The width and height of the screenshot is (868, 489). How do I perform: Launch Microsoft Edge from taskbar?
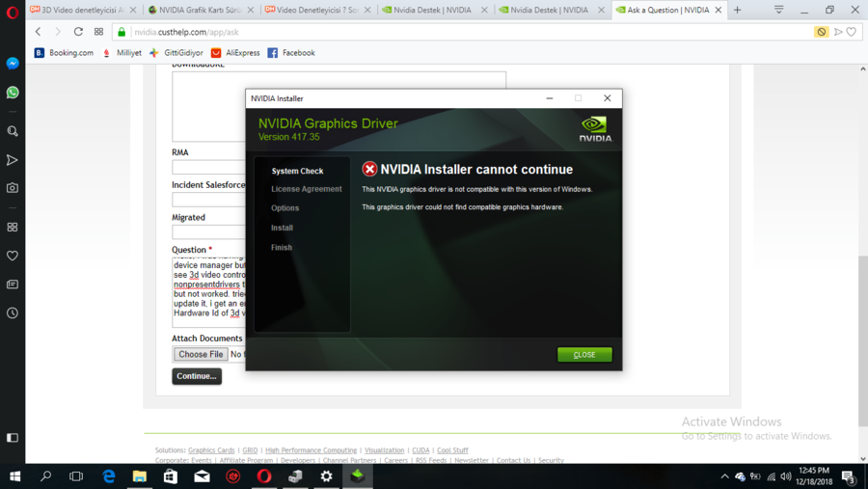pyautogui.click(x=108, y=476)
